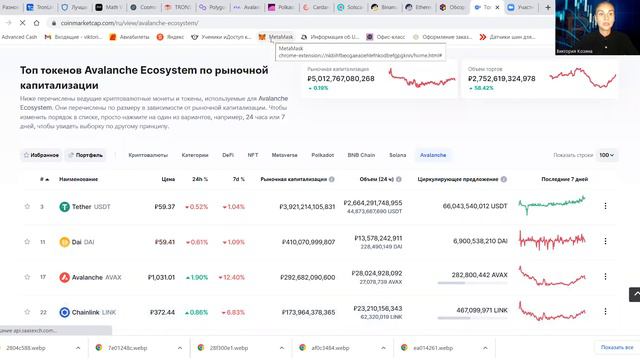Click Avalanche circulating supply progress bar
This screenshot has width=640, height=360.
click(x=472, y=283)
